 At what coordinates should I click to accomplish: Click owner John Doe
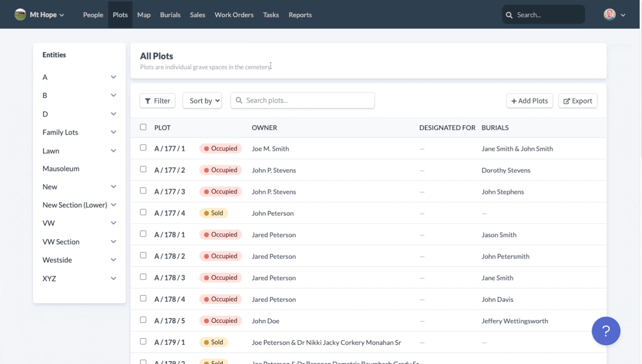point(265,321)
